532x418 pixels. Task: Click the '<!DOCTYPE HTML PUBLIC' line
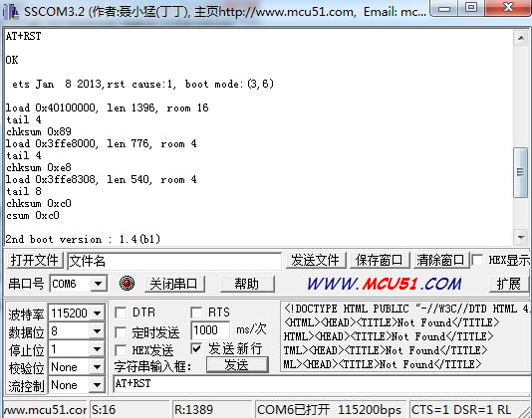tap(406, 309)
